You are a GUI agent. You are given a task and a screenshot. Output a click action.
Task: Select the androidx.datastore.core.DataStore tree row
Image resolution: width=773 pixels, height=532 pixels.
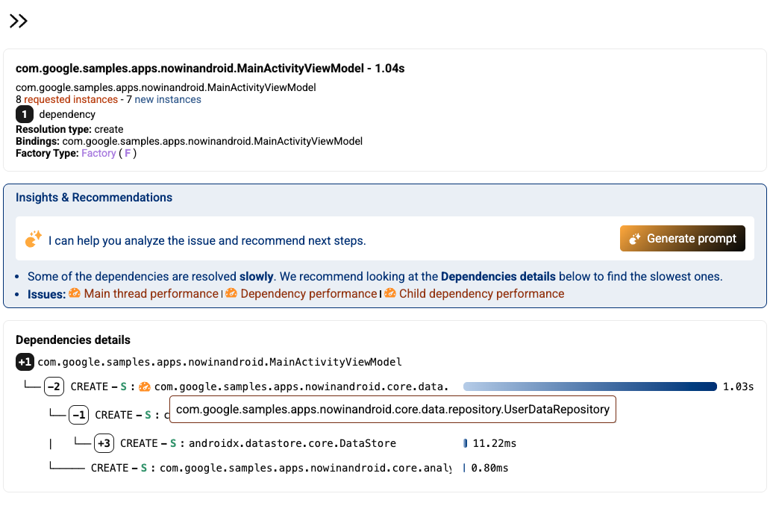coord(292,443)
